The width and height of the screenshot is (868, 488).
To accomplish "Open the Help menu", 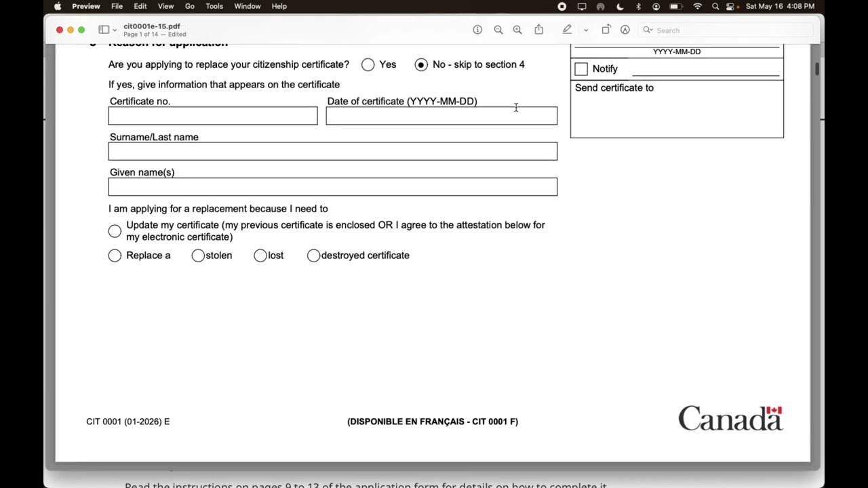I will pos(279,6).
